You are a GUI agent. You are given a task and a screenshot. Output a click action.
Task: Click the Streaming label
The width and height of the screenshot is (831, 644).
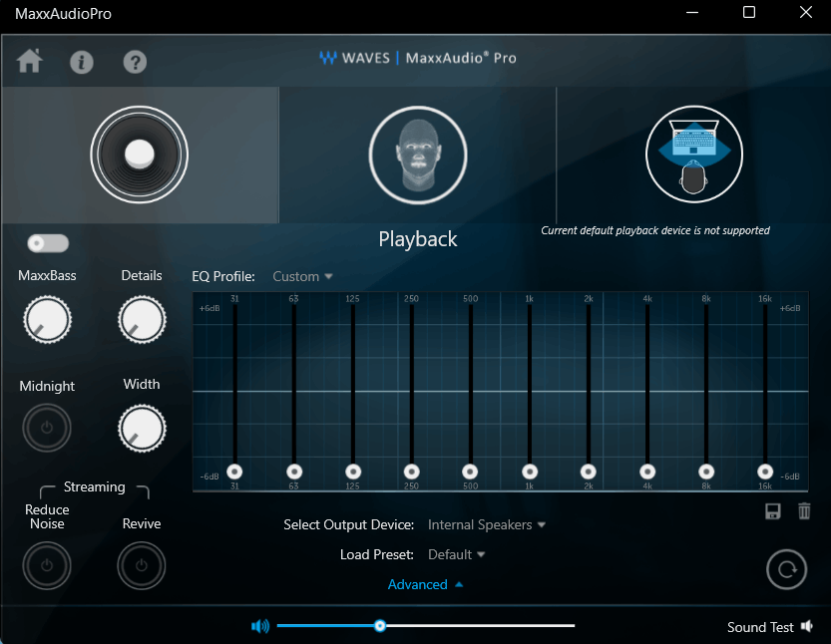pyautogui.click(x=95, y=486)
